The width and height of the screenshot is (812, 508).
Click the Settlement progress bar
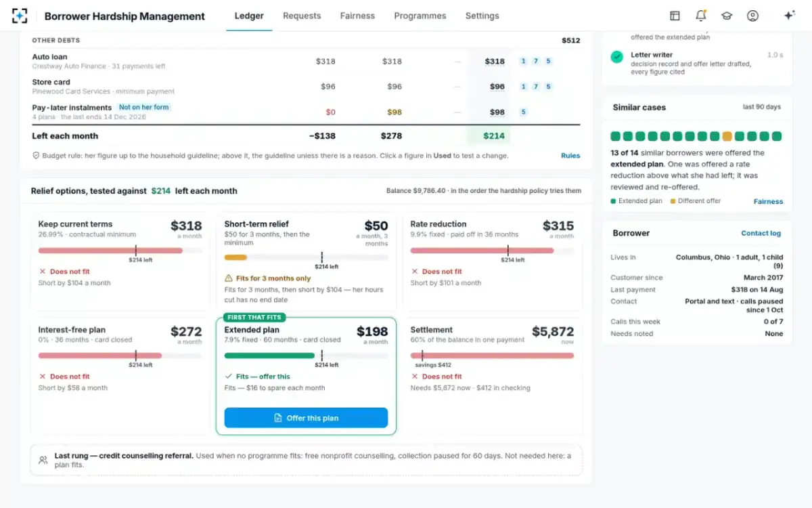[x=492, y=356]
